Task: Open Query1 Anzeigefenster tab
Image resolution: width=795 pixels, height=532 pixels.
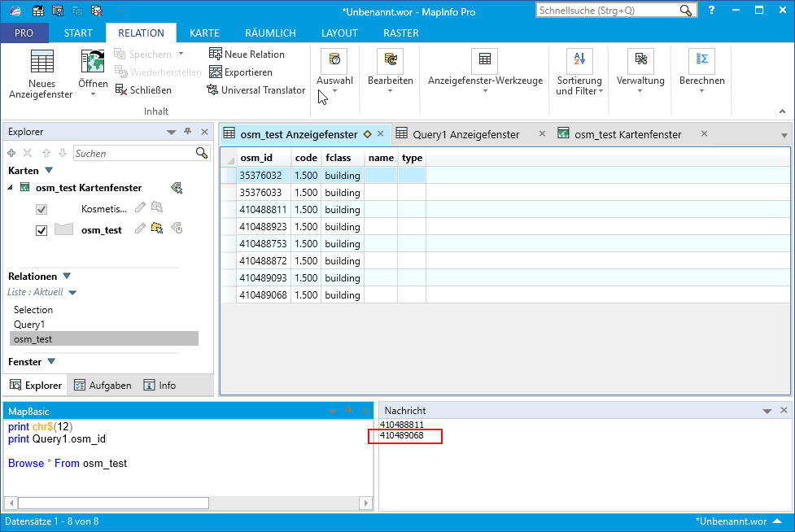Action: [465, 134]
